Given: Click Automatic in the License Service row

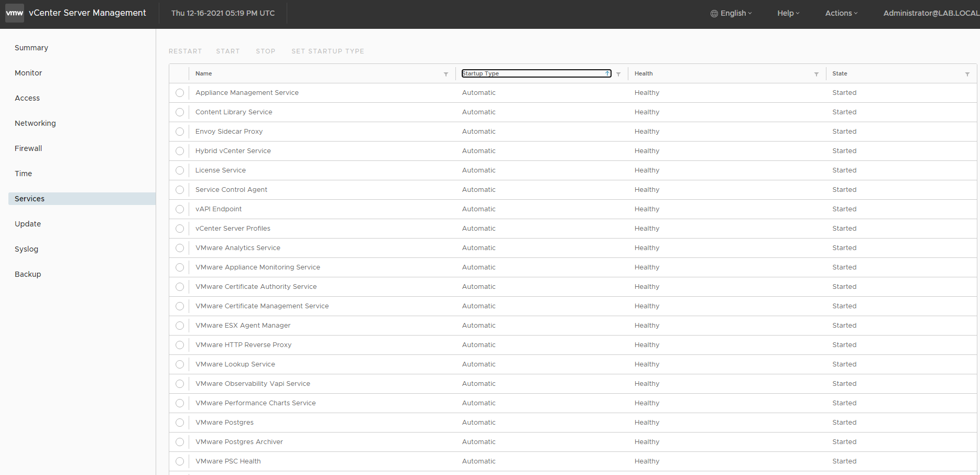Looking at the screenshot, I should coord(478,170).
